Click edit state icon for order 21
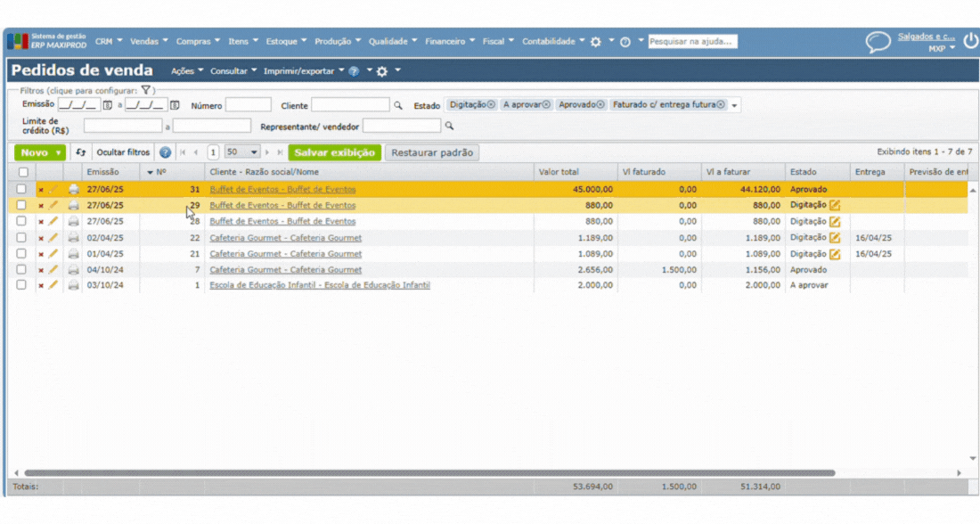Image resolution: width=980 pixels, height=524 pixels. pyautogui.click(x=835, y=254)
